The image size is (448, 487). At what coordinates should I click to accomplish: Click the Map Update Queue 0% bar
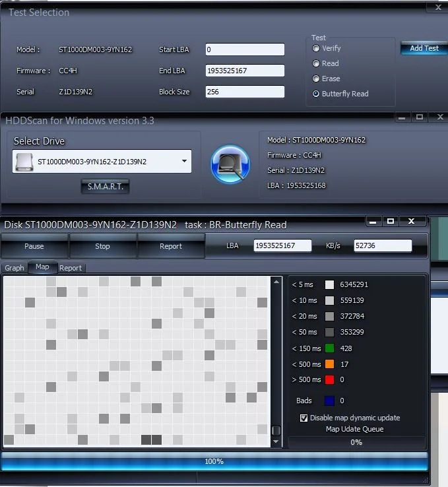[356, 442]
